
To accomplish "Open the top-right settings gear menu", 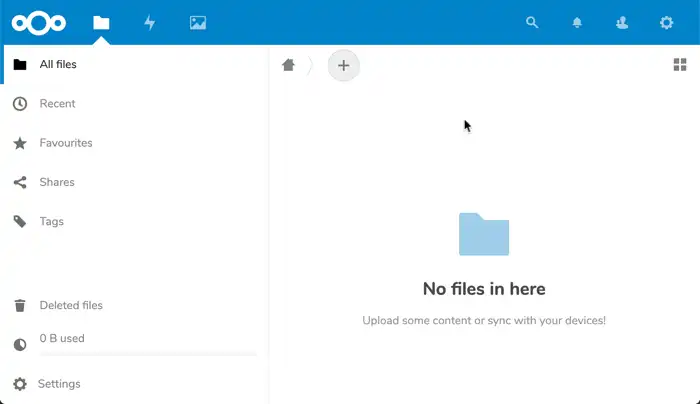I will click(x=667, y=22).
